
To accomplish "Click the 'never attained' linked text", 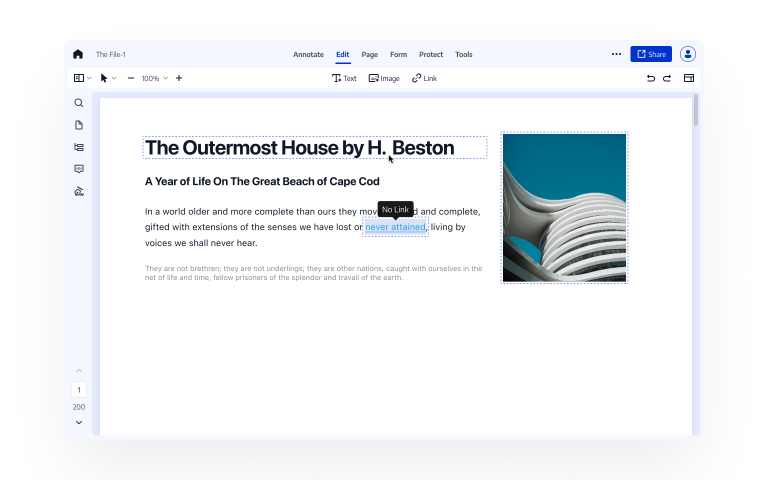I will (x=395, y=227).
